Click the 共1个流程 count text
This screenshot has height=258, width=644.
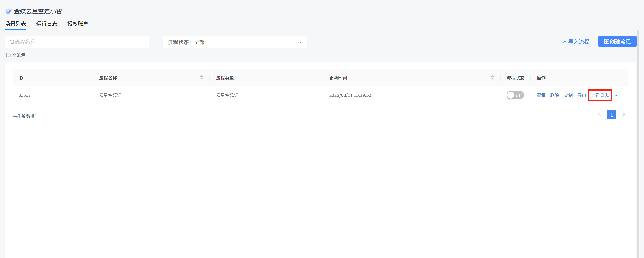point(15,55)
